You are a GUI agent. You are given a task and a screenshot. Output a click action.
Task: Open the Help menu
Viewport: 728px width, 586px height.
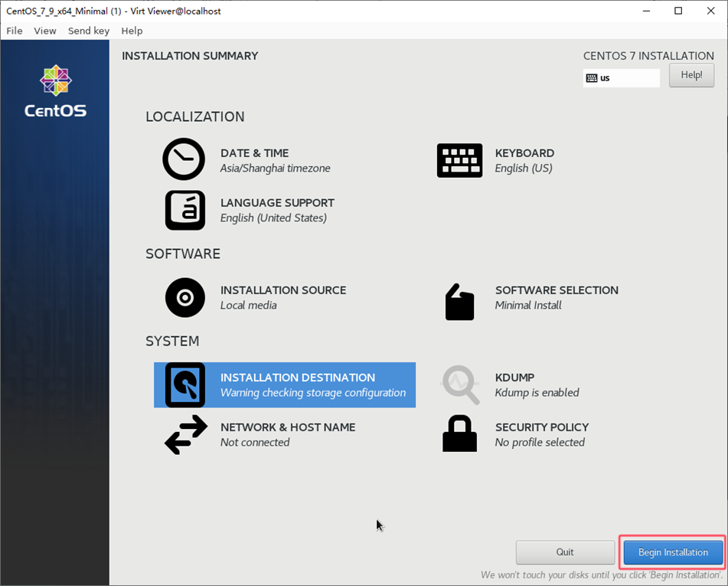[132, 31]
